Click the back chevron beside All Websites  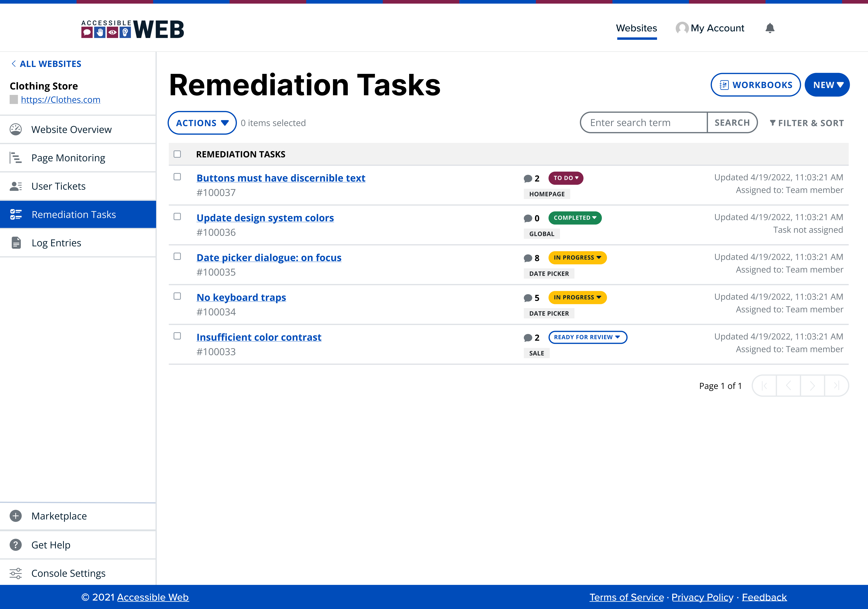coord(14,64)
